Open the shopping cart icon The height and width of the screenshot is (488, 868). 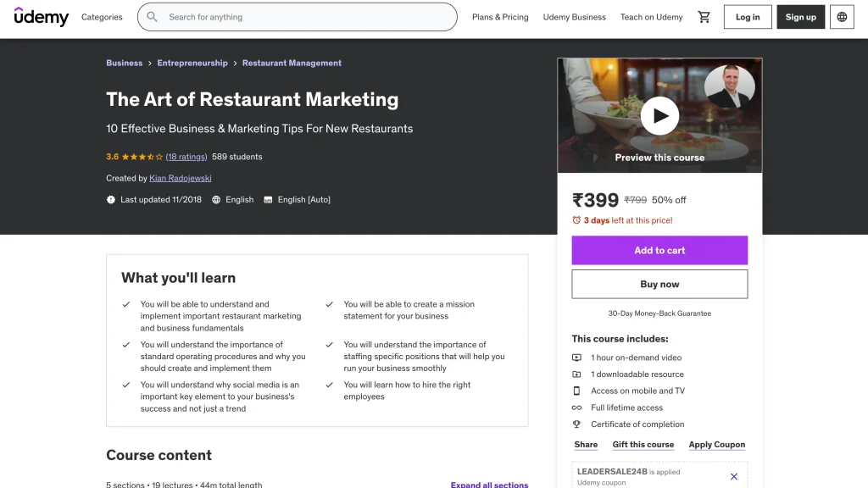[x=704, y=17]
